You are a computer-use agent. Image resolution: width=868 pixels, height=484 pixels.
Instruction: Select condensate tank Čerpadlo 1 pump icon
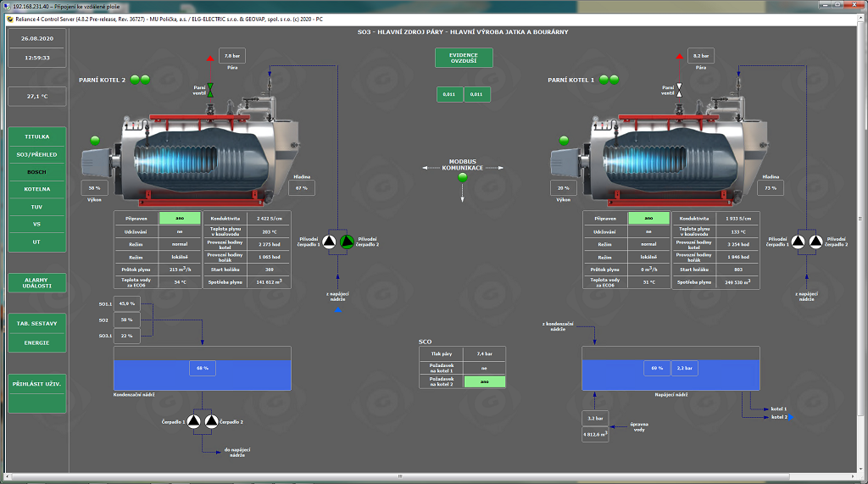click(x=193, y=421)
